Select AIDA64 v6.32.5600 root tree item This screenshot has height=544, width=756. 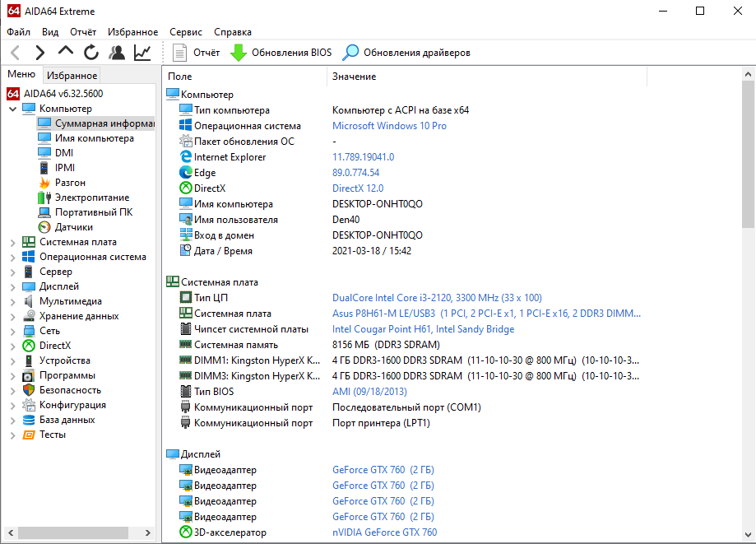[63, 94]
